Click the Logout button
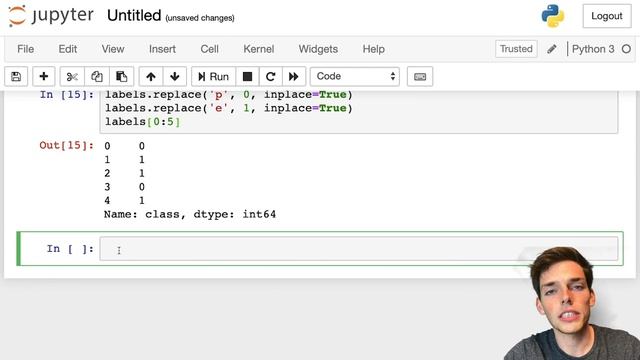This screenshot has height=360, width=640. tap(607, 16)
